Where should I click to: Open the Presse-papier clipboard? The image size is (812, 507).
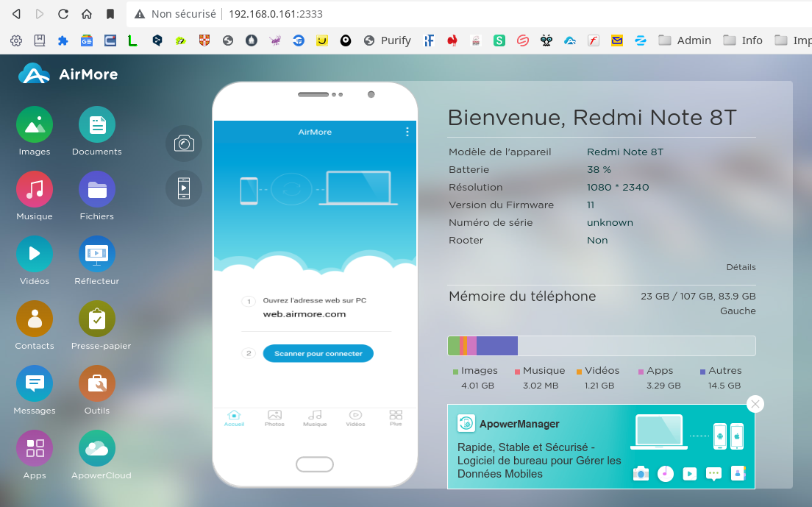97,319
